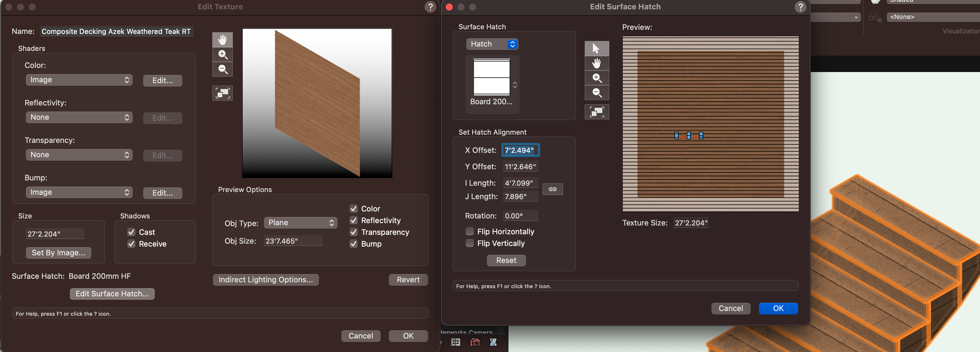Click fit-to-window icon beside texture preview

222,93
